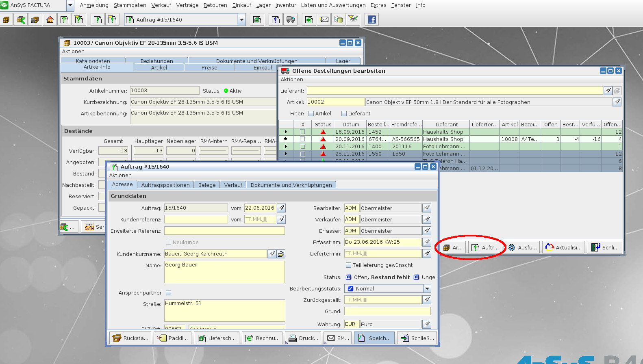
Task: Click the Aktualisieren refresh button
Action: (564, 247)
